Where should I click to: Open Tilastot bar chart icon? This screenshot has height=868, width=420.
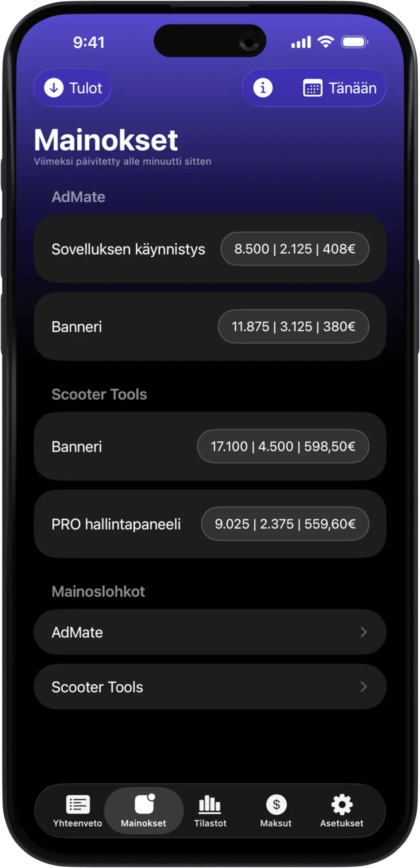[210, 804]
